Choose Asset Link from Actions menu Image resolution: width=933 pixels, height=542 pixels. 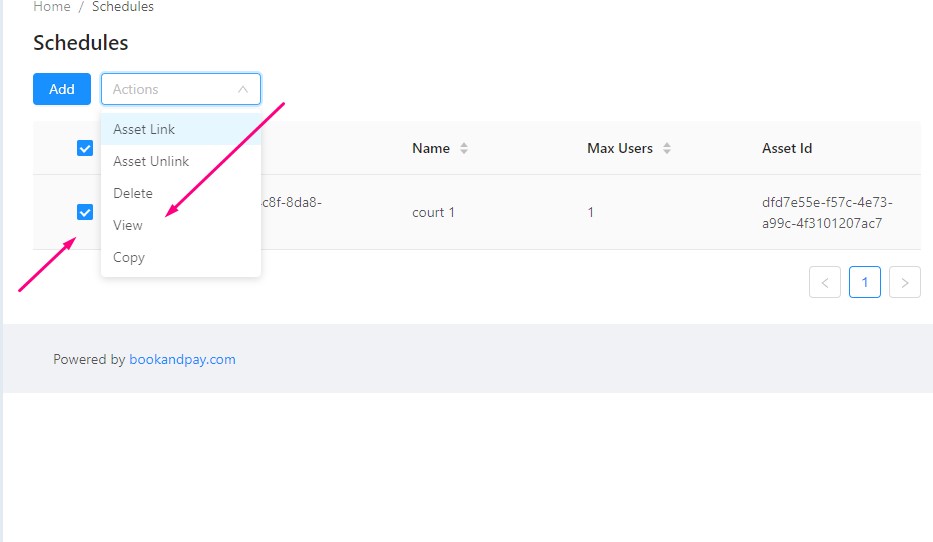[x=181, y=129]
